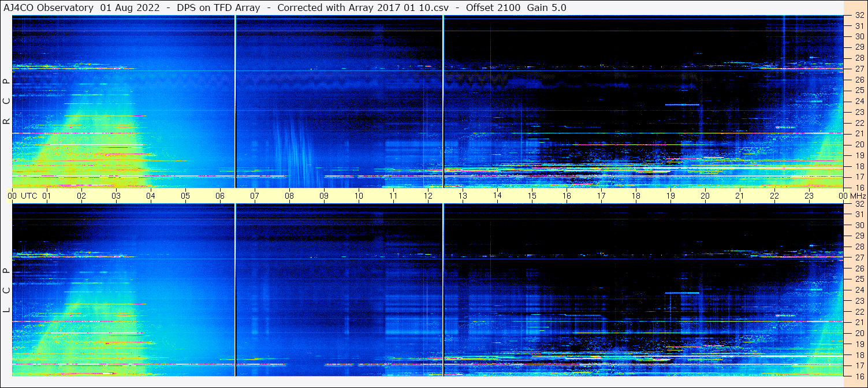The image size is (868, 388).
Task: Click the LCP polarization label of the lower spectrogram
Action: pyautogui.click(x=6, y=290)
